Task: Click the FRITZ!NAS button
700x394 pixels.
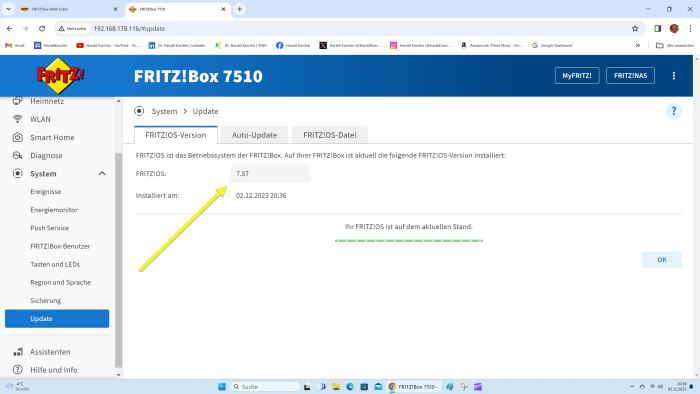Action: 630,76
